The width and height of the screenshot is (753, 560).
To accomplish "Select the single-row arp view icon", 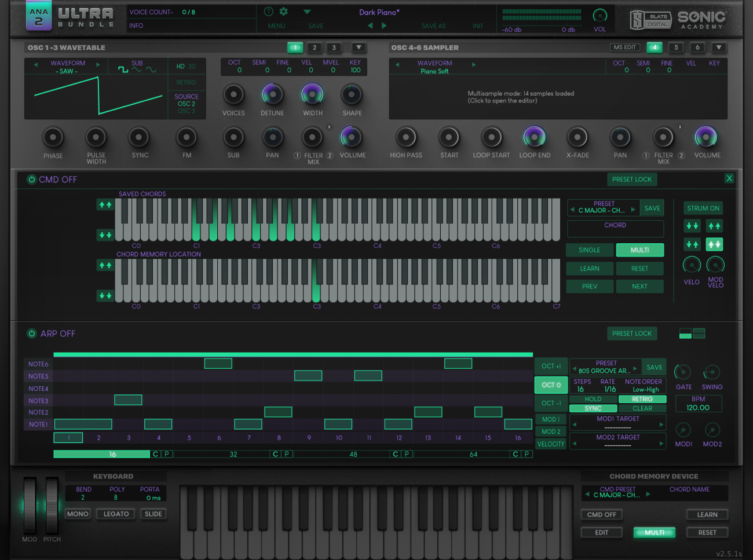I will (x=685, y=334).
